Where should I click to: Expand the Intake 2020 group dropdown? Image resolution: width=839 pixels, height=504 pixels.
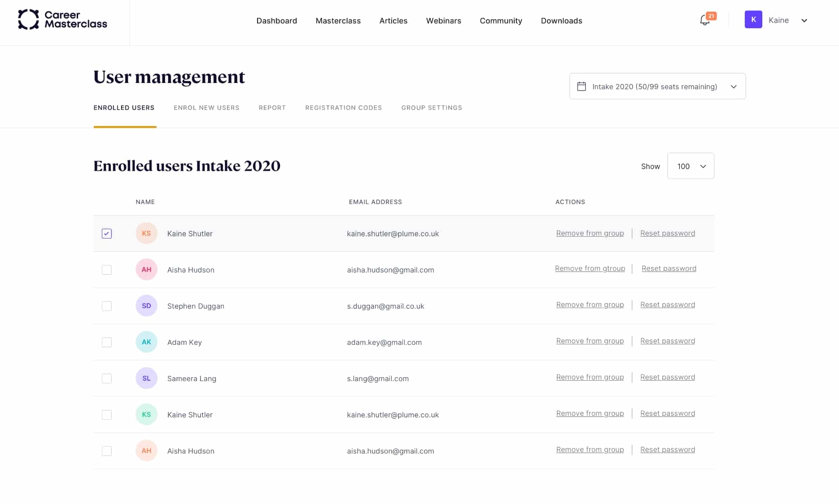733,87
